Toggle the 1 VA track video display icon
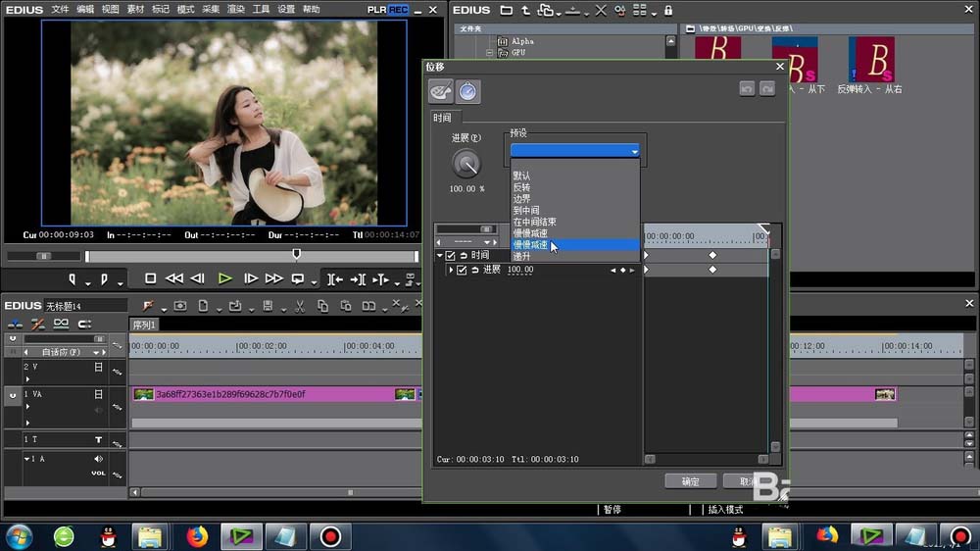Image resolution: width=980 pixels, height=551 pixels. click(98, 394)
